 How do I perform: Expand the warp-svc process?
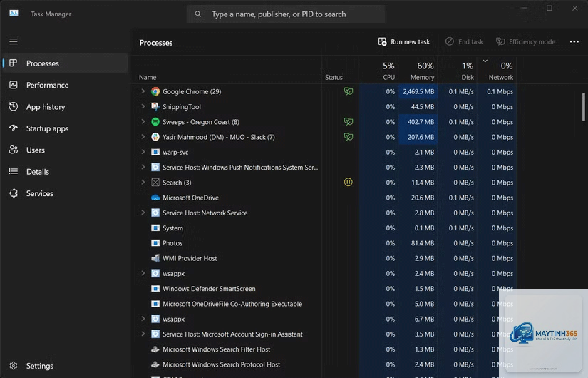143,152
